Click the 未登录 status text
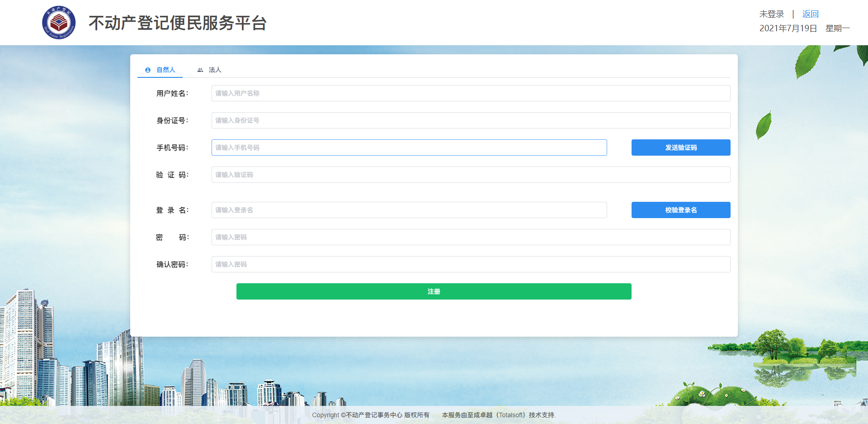The image size is (868, 424). tap(772, 14)
